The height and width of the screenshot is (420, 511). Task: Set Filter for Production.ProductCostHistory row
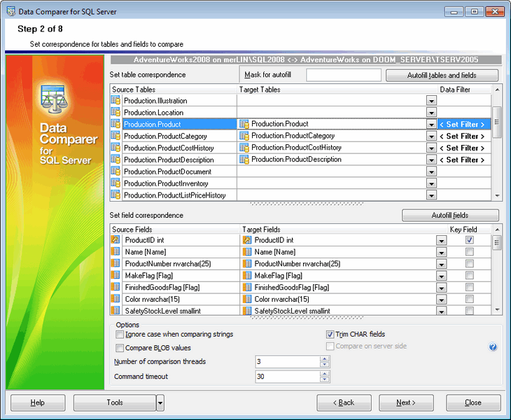coord(464,148)
